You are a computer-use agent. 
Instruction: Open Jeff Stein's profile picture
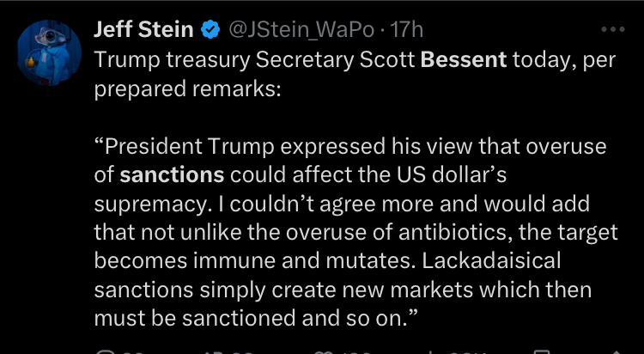(44, 48)
